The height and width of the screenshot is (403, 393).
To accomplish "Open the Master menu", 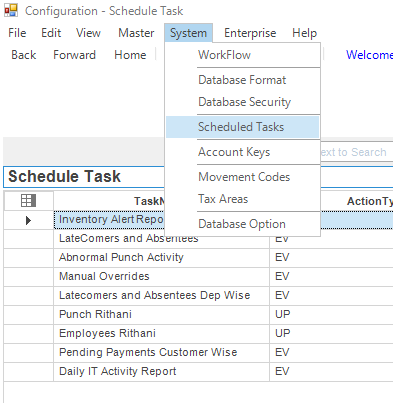I will click(x=136, y=33).
